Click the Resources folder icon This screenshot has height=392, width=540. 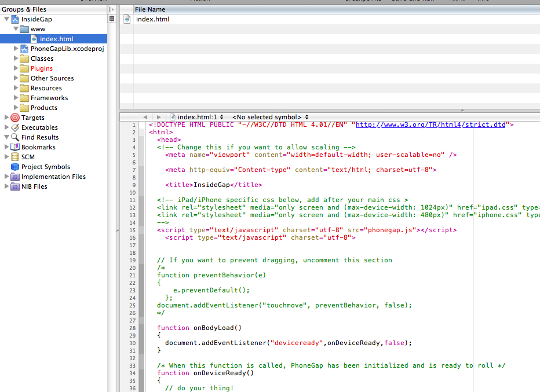(24, 88)
